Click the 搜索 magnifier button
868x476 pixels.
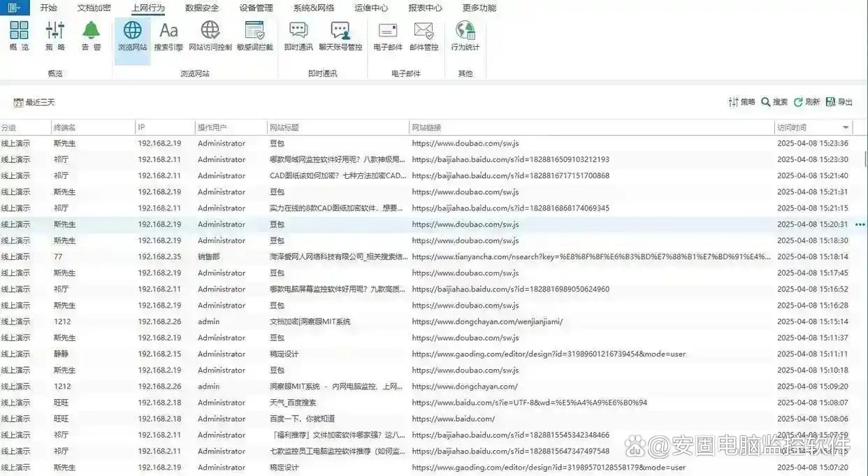tap(774, 102)
